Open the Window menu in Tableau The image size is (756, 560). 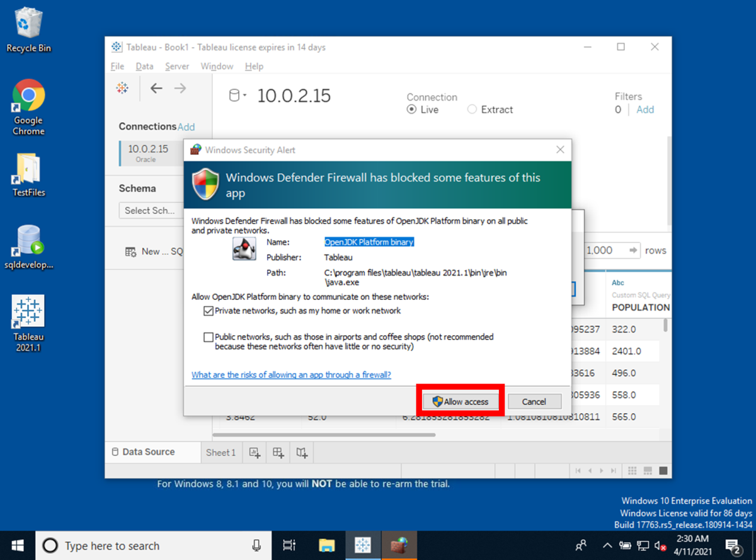tap(217, 66)
